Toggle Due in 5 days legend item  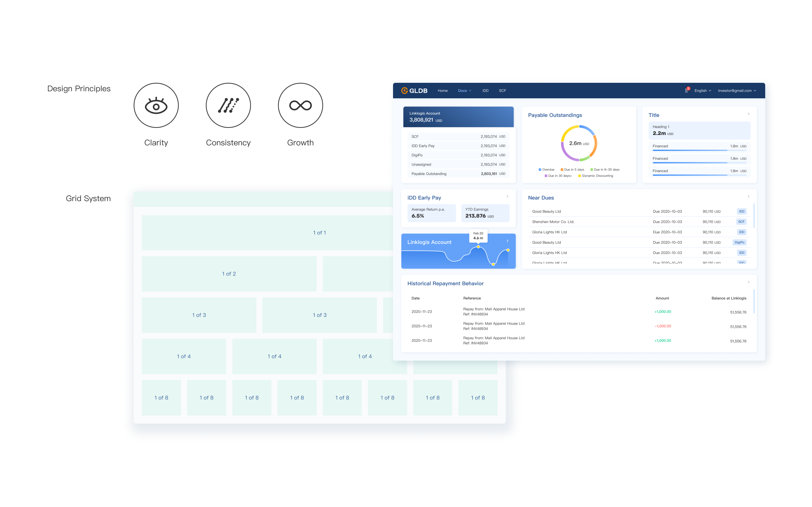tap(572, 170)
